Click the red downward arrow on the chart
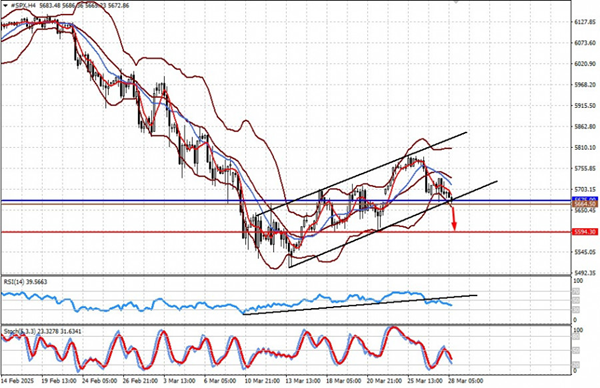The height and width of the screenshot is (388, 600). [x=454, y=219]
